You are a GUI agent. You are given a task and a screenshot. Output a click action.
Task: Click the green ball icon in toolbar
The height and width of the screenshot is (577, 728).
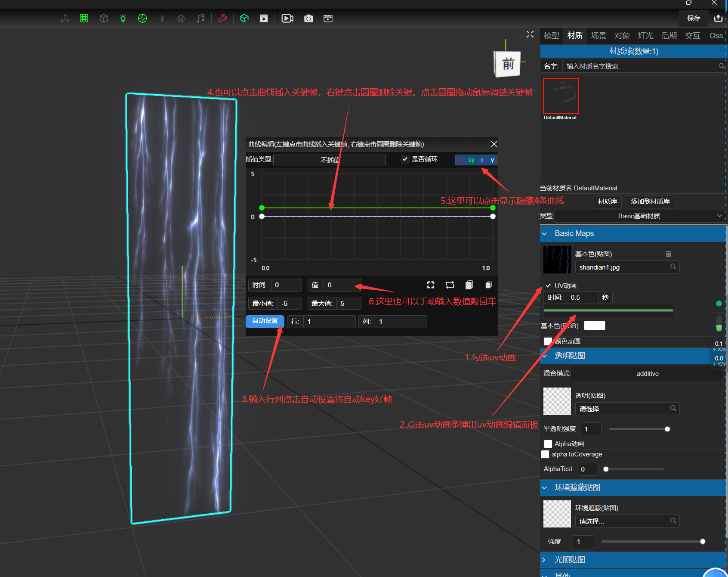(x=142, y=19)
